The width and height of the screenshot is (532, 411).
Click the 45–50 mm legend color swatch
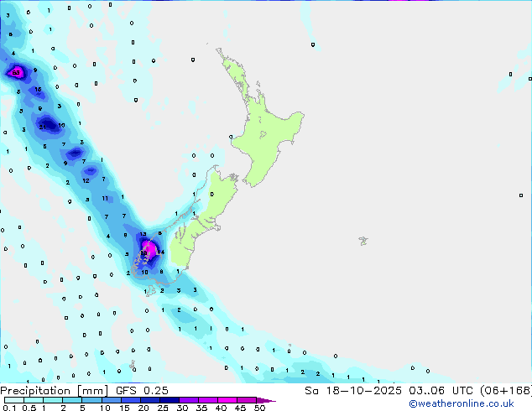coord(247,400)
